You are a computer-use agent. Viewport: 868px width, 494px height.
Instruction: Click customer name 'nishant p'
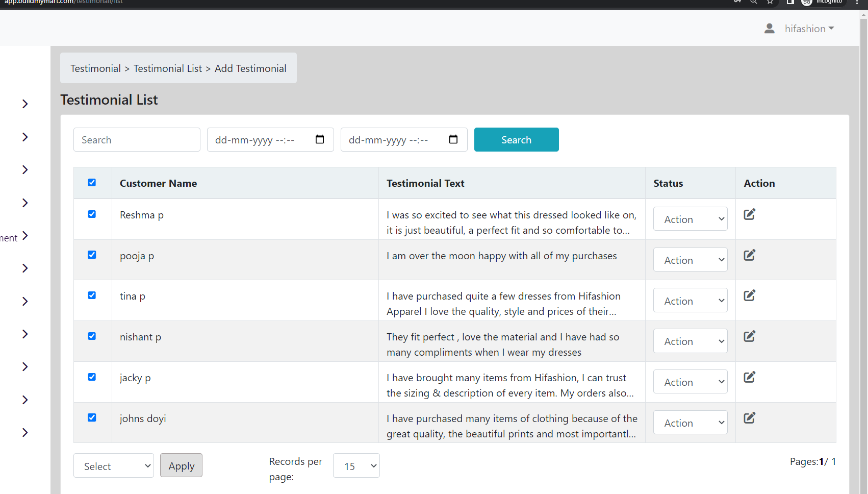(140, 337)
